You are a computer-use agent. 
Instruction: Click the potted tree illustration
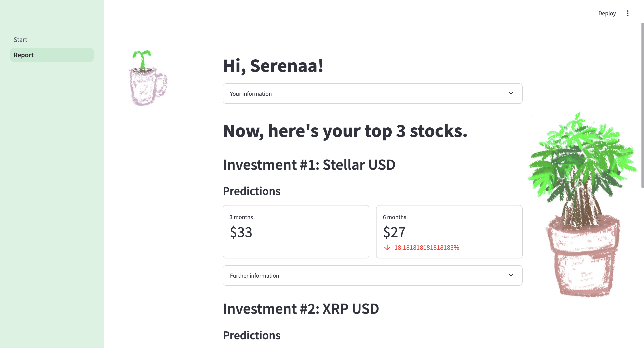582,205
